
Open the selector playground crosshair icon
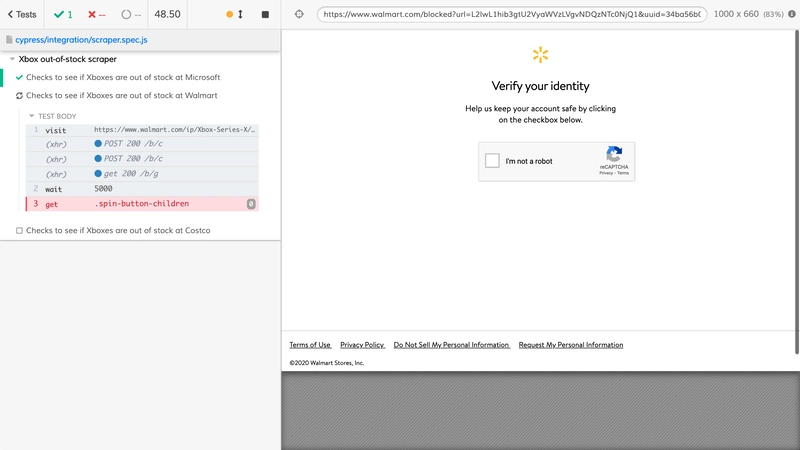pos(299,15)
